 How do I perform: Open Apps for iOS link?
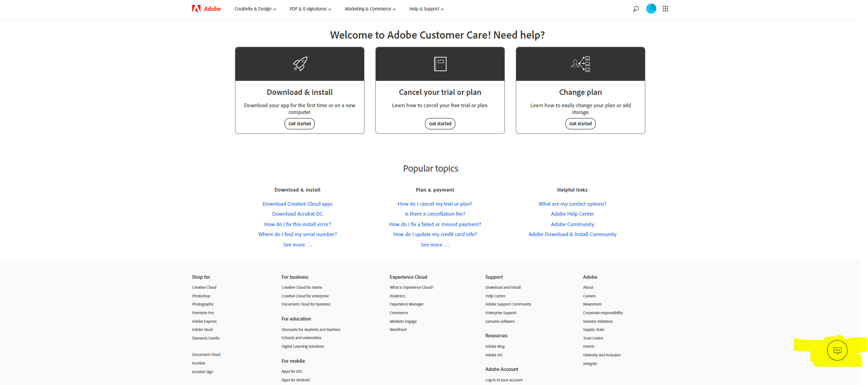coord(292,371)
